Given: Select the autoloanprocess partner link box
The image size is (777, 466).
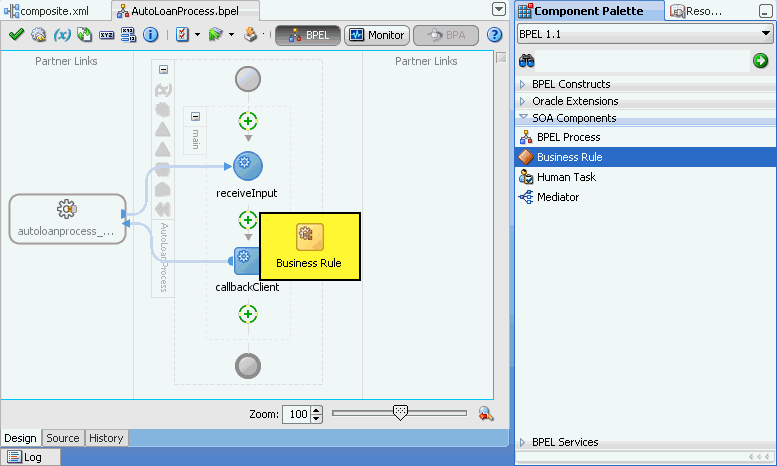Looking at the screenshot, I should coord(67,219).
